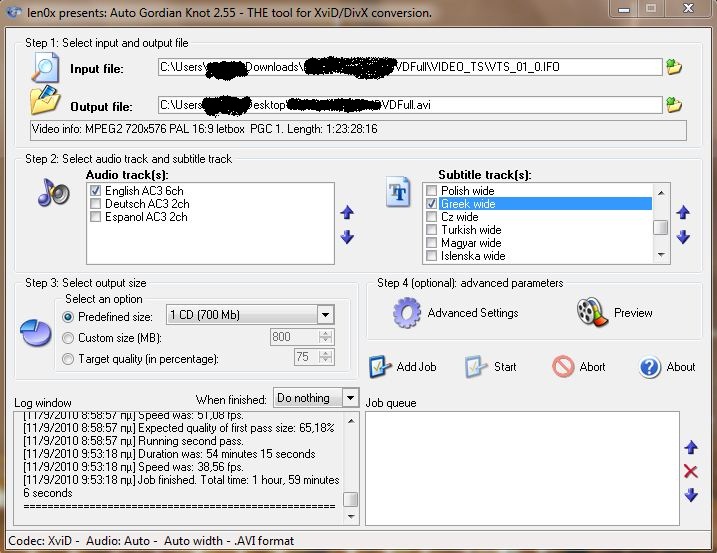
Task: Click the empty Job queue list
Action: coord(522,468)
